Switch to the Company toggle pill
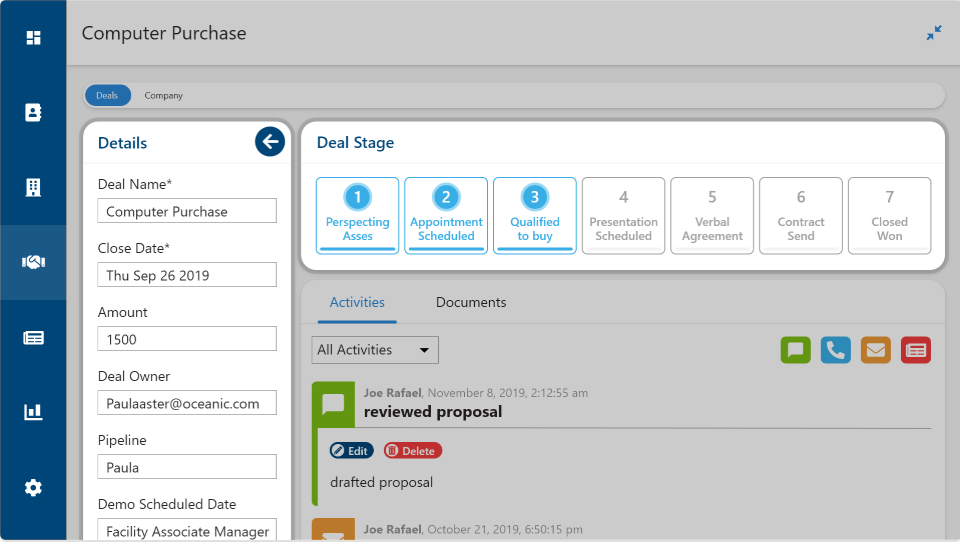 point(164,96)
